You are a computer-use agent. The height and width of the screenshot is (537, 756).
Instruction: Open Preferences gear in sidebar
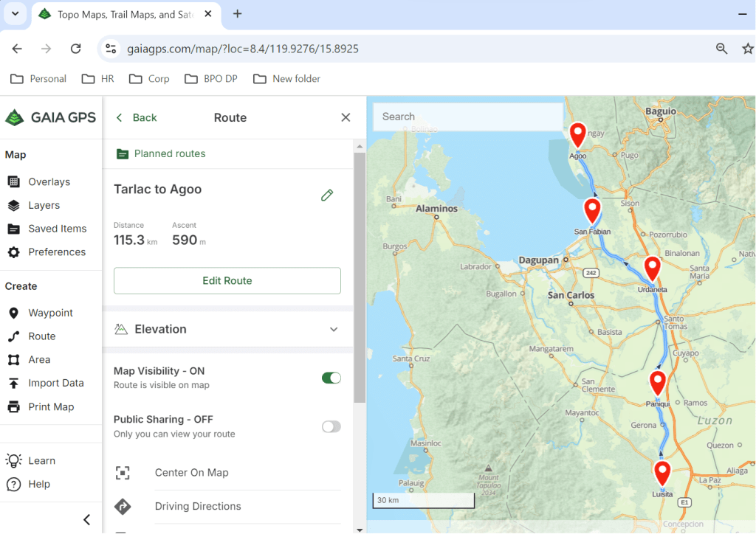click(x=13, y=252)
